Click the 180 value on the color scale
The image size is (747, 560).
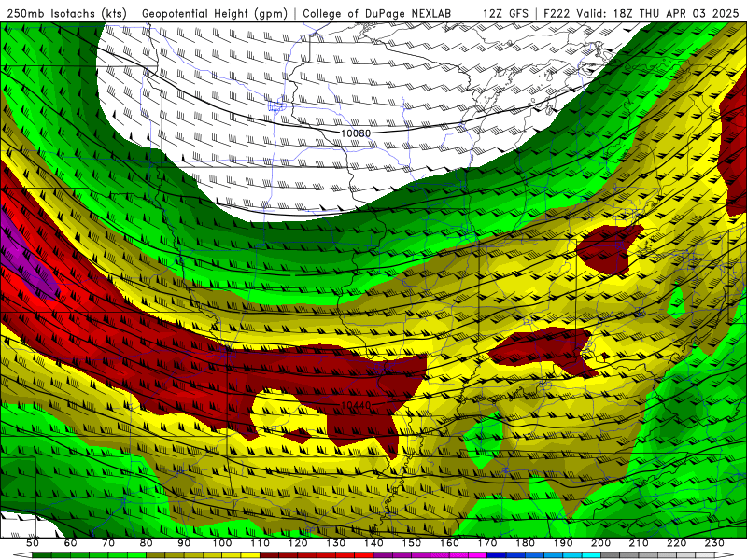pyautogui.click(x=526, y=543)
